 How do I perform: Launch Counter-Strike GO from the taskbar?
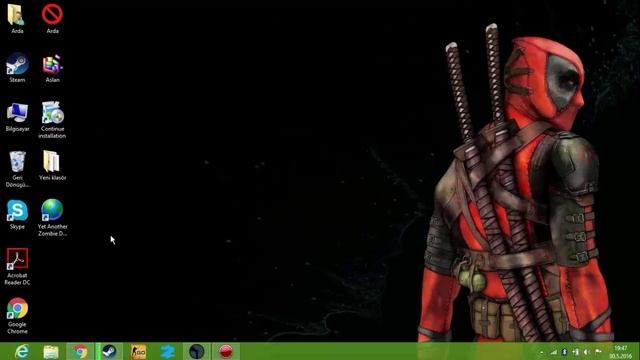tap(138, 351)
